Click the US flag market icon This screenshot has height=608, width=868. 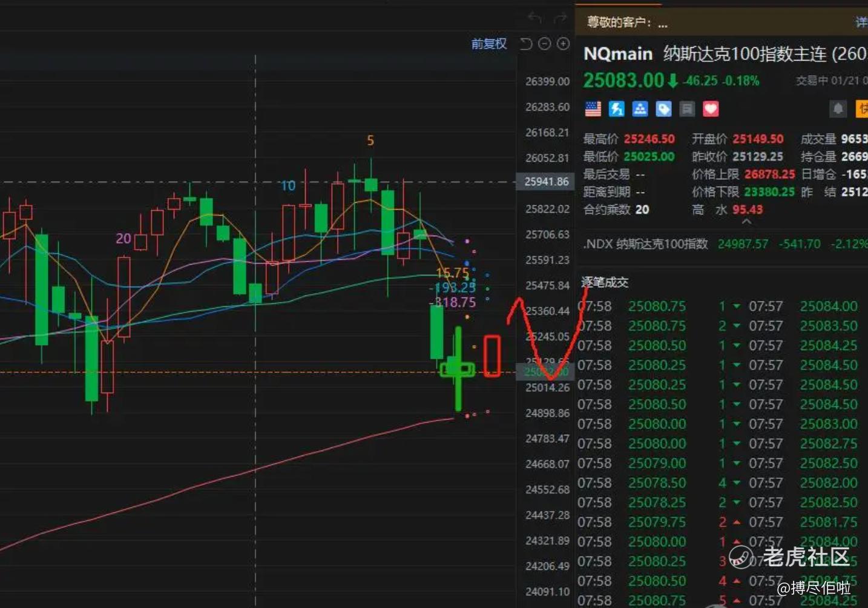click(x=593, y=109)
